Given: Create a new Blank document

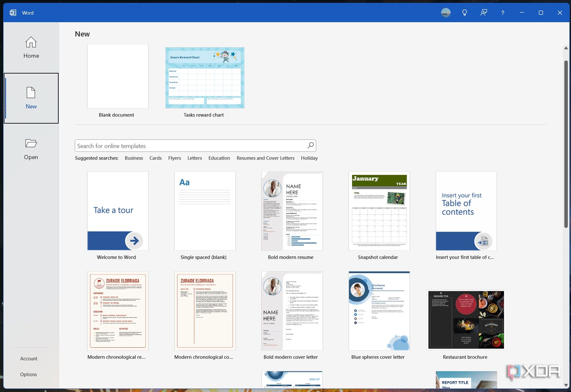Looking at the screenshot, I should [118, 76].
